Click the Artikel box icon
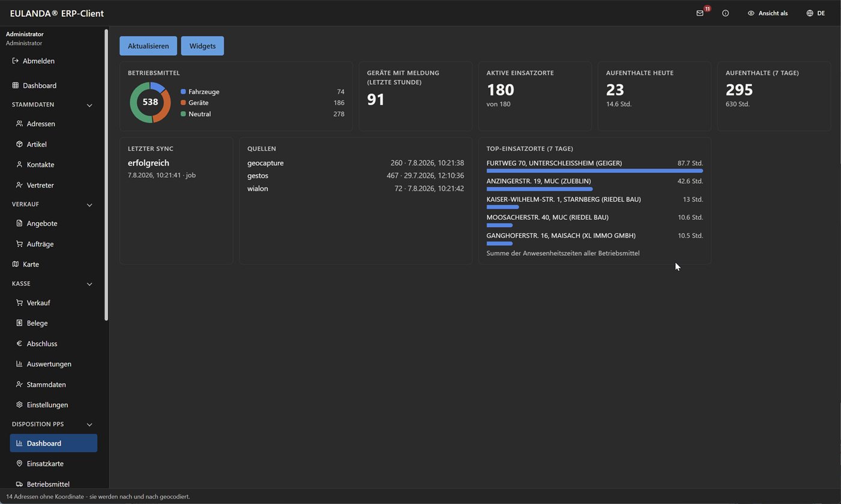 pyautogui.click(x=19, y=144)
